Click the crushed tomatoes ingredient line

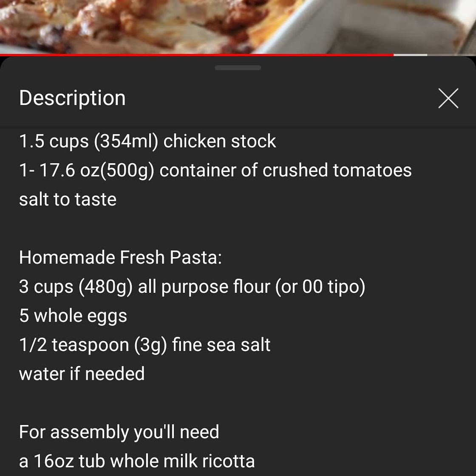[x=215, y=171]
